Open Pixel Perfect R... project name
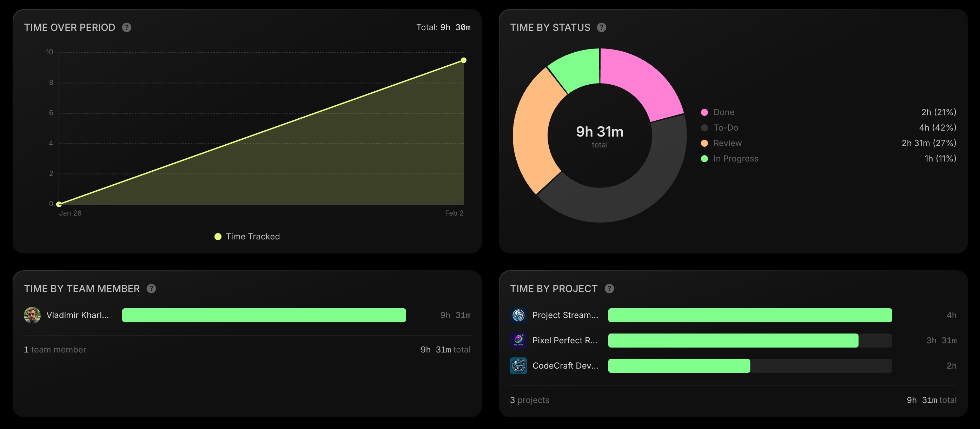 coord(564,340)
